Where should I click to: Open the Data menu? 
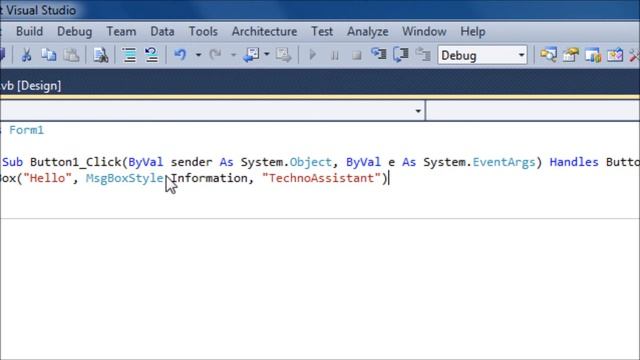(x=162, y=31)
